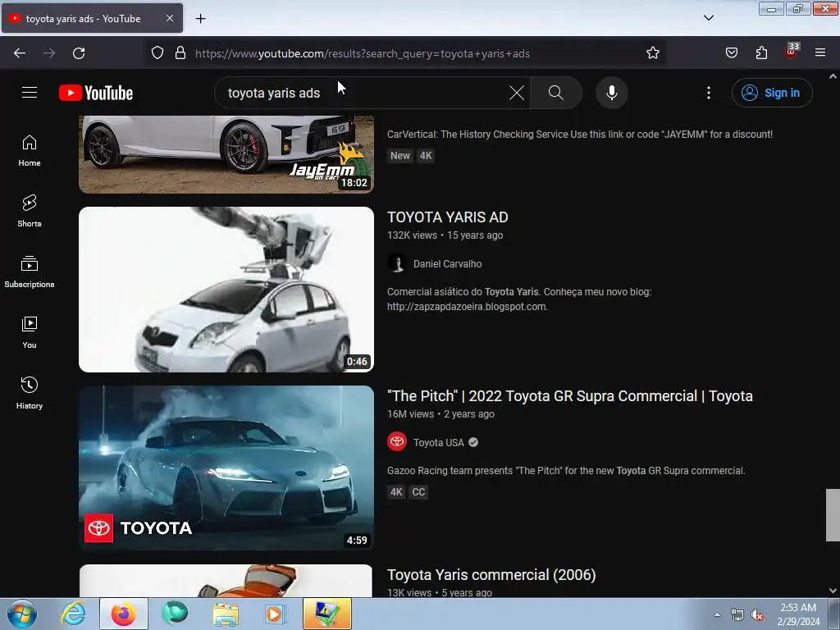This screenshot has height=630, width=840.
Task: Click the Toyota USA channel avatar
Action: tap(397, 442)
